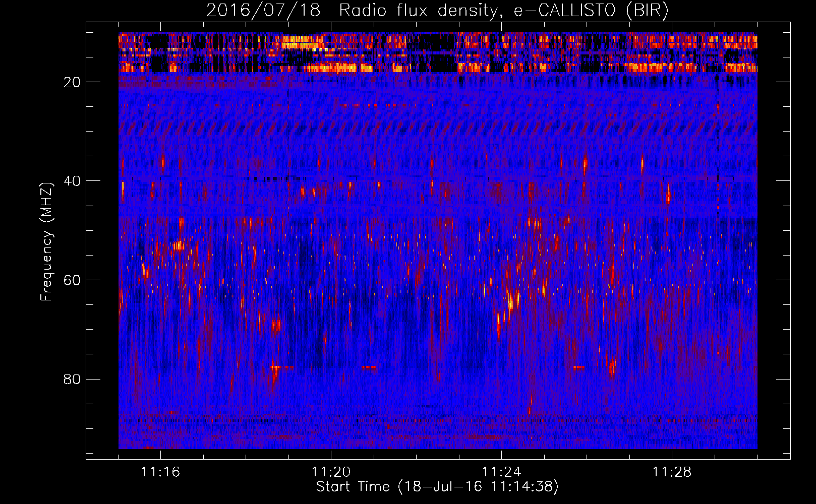This screenshot has width=816, height=504.
Task: Click the 'Frequency (MHZ)' y-axis label
Action: coord(46,242)
